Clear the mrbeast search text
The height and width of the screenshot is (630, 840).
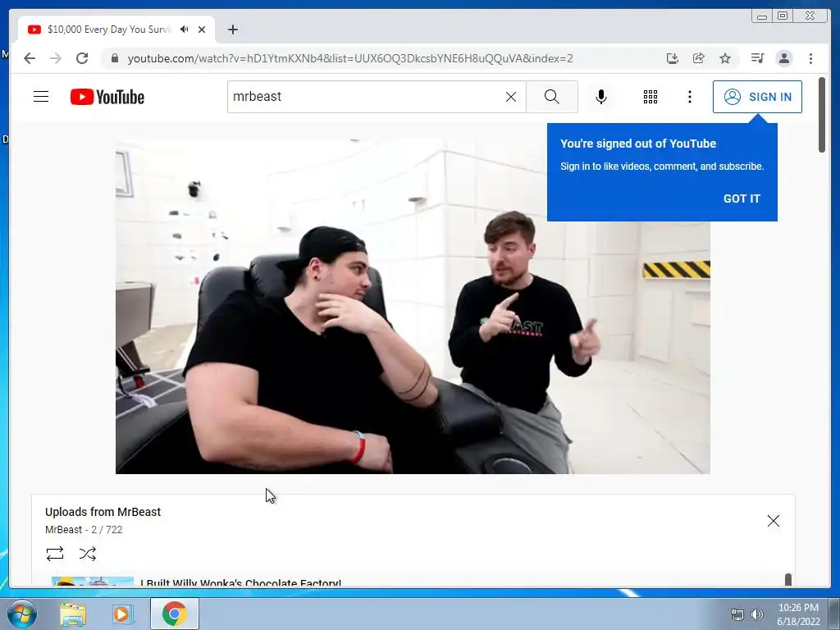[x=511, y=97]
